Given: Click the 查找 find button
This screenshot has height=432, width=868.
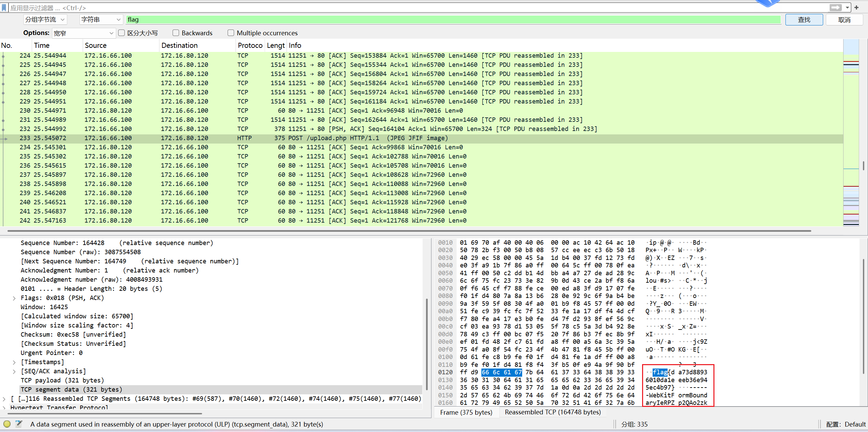Looking at the screenshot, I should [x=804, y=20].
